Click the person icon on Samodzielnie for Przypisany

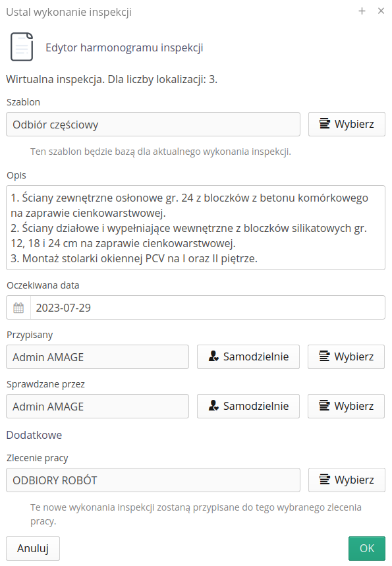[212, 356]
